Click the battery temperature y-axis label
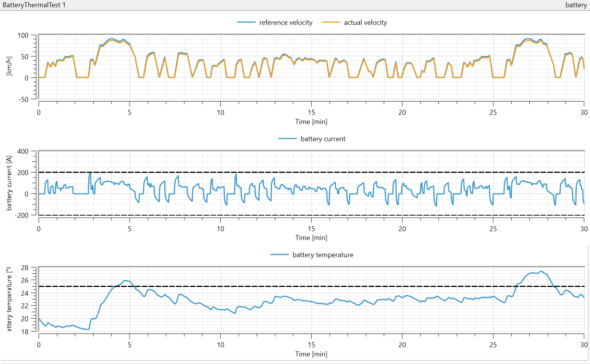The width and height of the screenshot is (590, 364). (9, 299)
